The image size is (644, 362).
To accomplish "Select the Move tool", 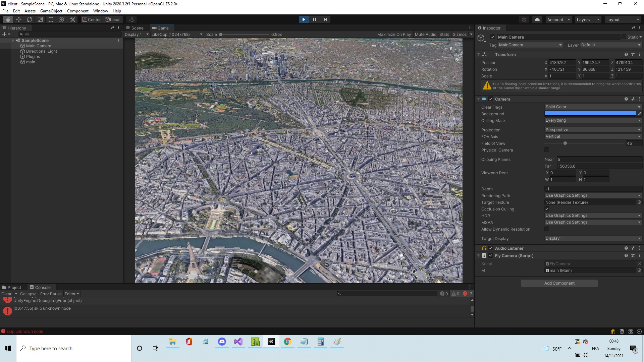I will [19, 19].
